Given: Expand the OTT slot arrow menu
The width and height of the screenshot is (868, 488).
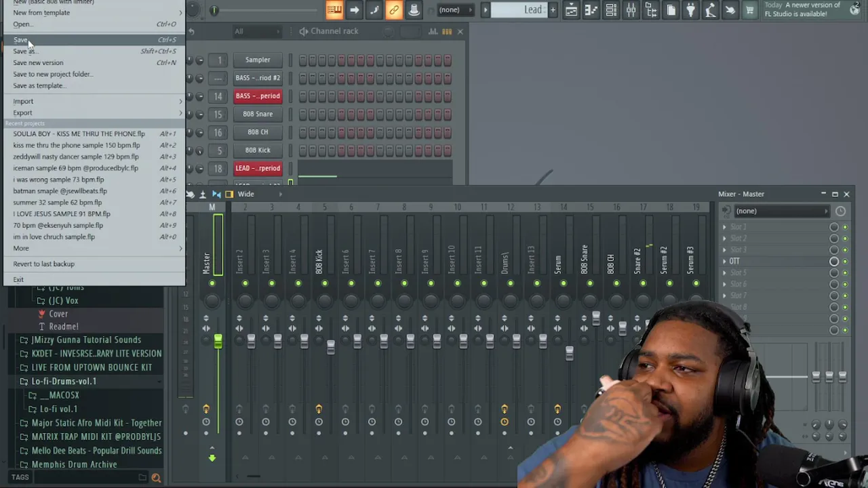Looking at the screenshot, I should (x=724, y=261).
